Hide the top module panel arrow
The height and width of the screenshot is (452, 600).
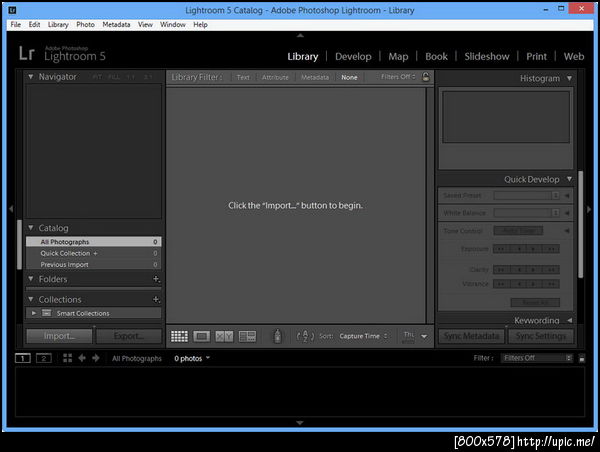click(300, 35)
